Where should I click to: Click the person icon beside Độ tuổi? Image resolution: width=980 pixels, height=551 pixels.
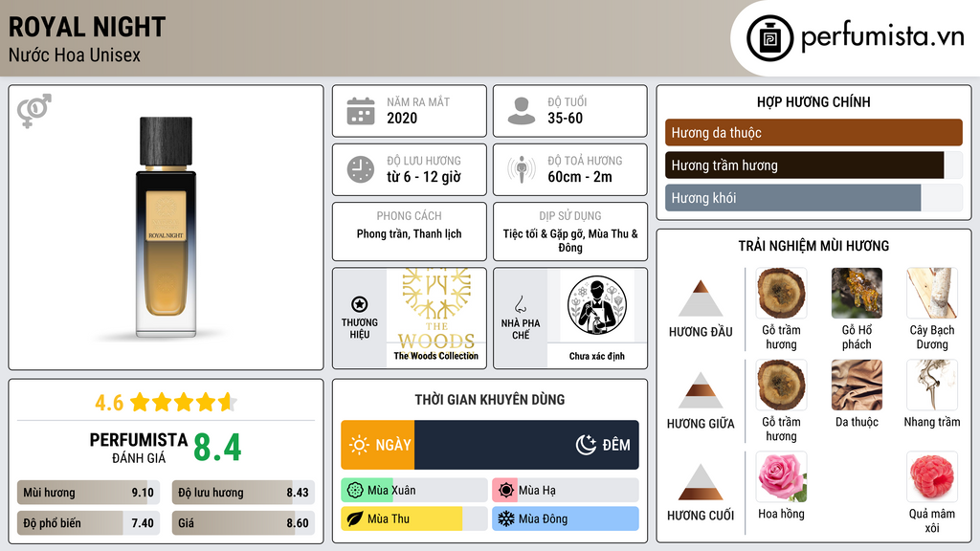click(522, 111)
